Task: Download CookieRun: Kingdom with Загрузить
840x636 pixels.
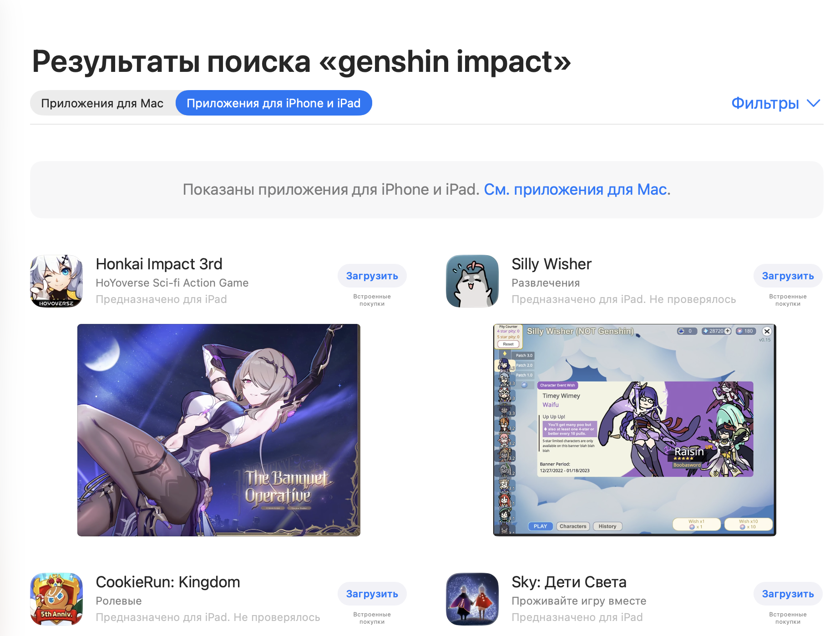Action: [x=372, y=594]
